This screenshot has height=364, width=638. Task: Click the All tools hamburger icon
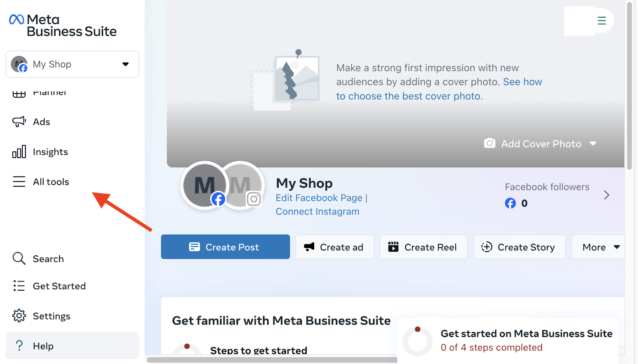(x=19, y=182)
